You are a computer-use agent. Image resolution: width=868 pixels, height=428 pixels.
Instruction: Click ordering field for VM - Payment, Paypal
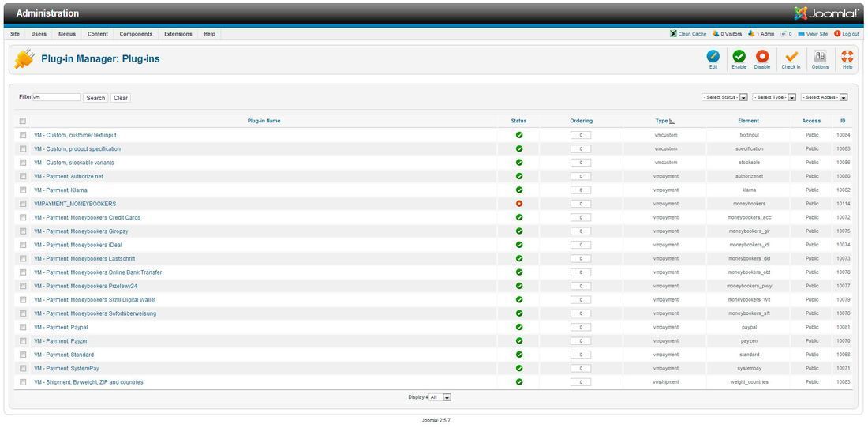pyautogui.click(x=581, y=327)
